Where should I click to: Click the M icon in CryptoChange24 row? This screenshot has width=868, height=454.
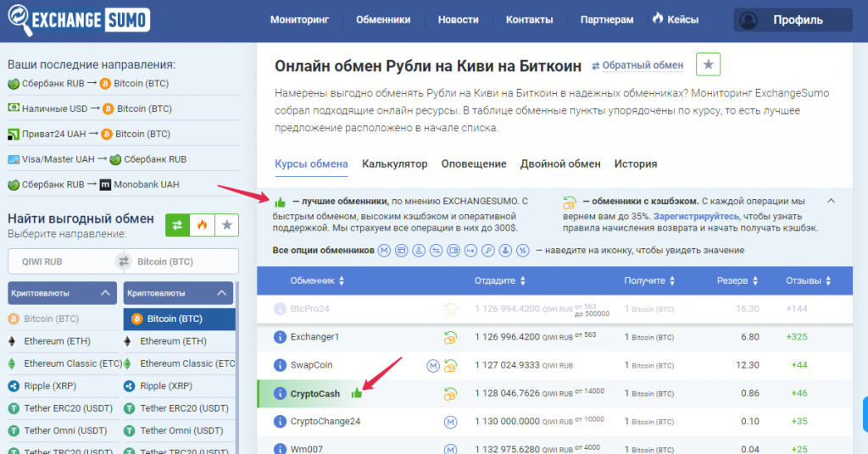click(451, 422)
